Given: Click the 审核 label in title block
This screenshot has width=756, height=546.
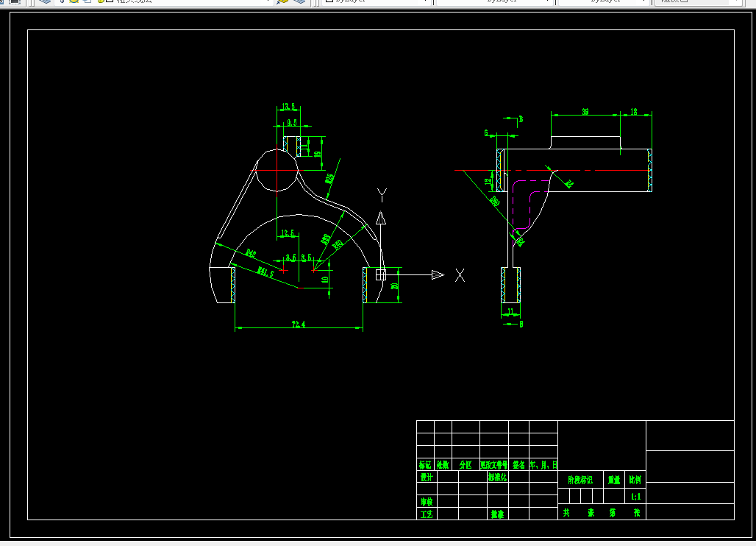Looking at the screenshot, I should click(x=427, y=502).
